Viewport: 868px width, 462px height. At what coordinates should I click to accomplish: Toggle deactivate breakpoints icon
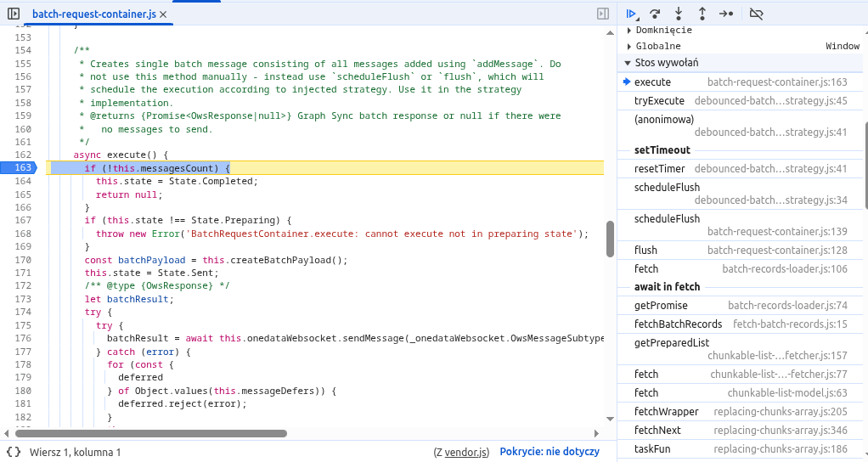click(757, 14)
